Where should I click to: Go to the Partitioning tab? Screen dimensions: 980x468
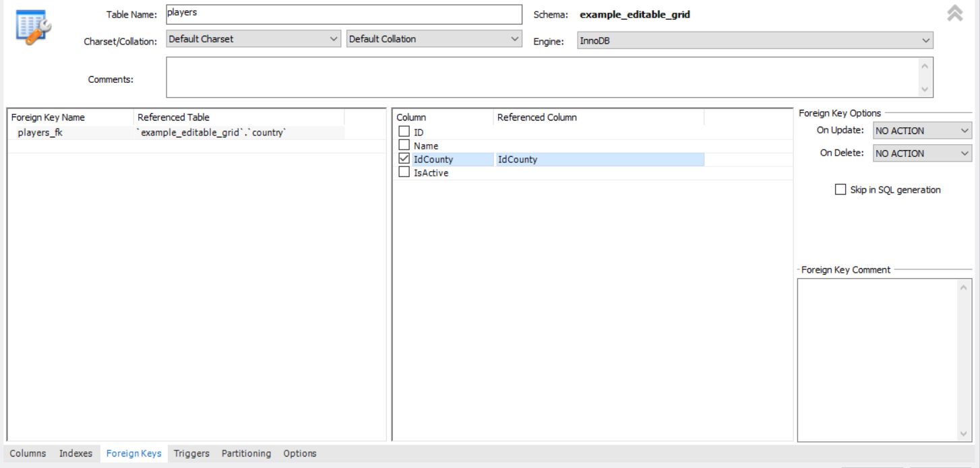[x=246, y=453]
